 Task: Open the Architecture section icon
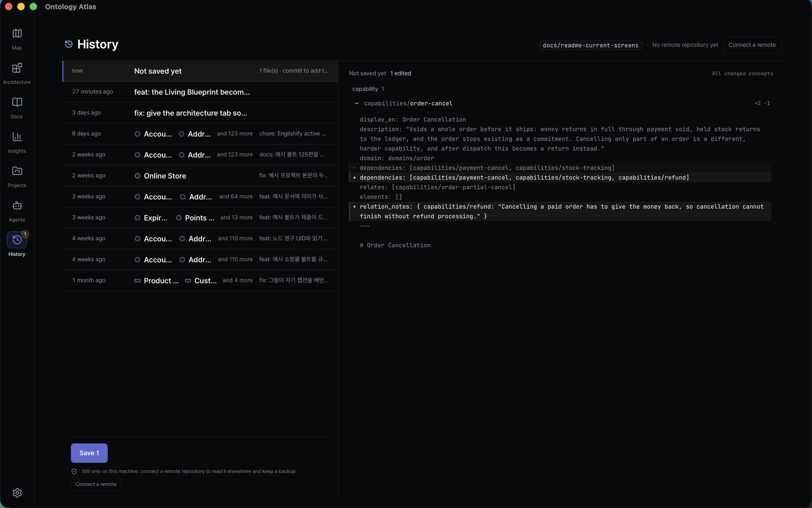click(x=17, y=68)
